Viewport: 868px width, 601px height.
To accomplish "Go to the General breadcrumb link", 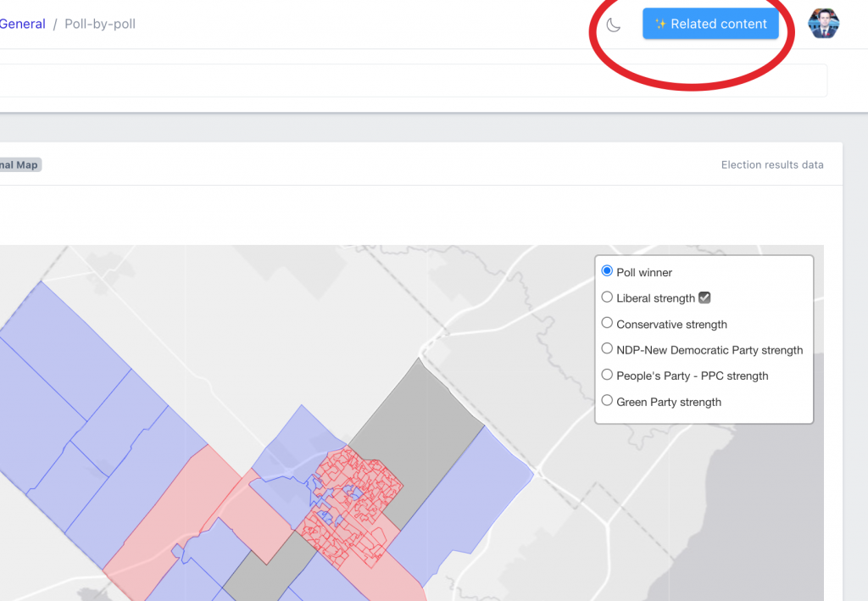I will point(23,24).
